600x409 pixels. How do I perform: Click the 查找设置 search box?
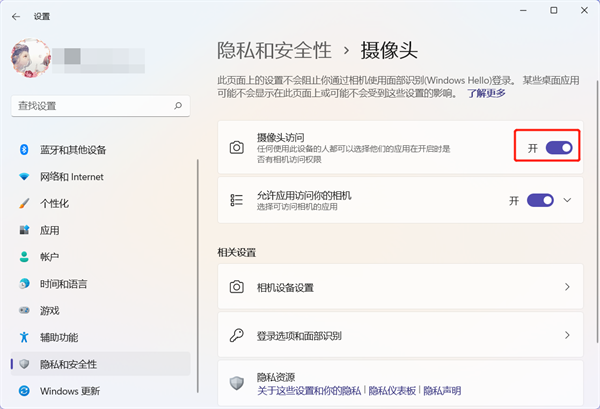pyautogui.click(x=90, y=105)
